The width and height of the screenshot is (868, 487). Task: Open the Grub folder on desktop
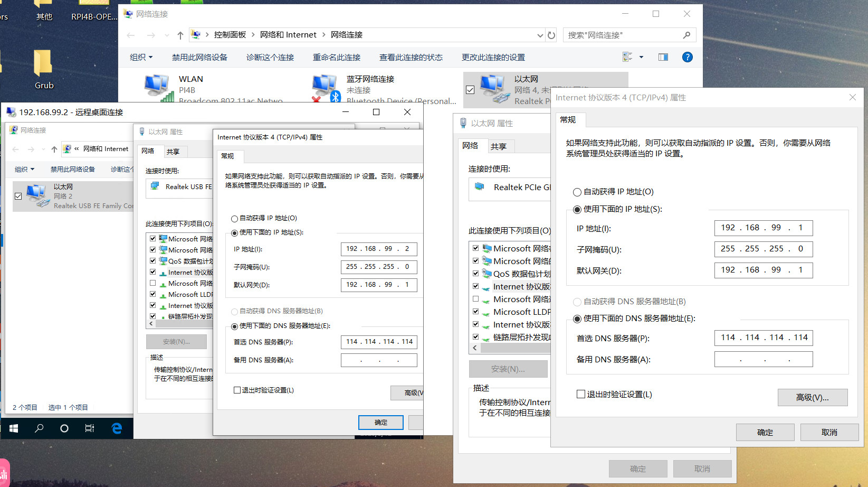pos(44,69)
